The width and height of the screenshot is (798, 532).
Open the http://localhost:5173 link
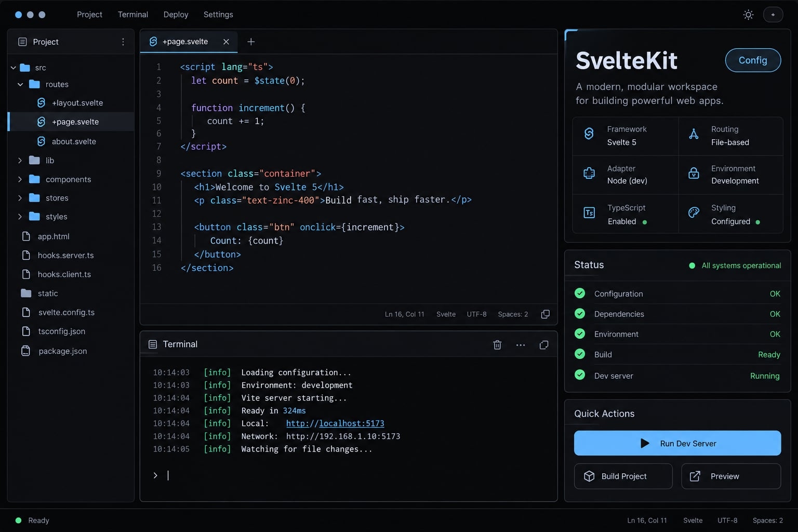[x=335, y=423]
